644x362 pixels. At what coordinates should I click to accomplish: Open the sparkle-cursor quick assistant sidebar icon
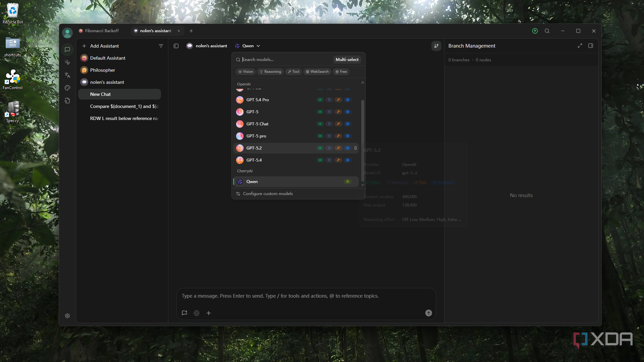67,62
